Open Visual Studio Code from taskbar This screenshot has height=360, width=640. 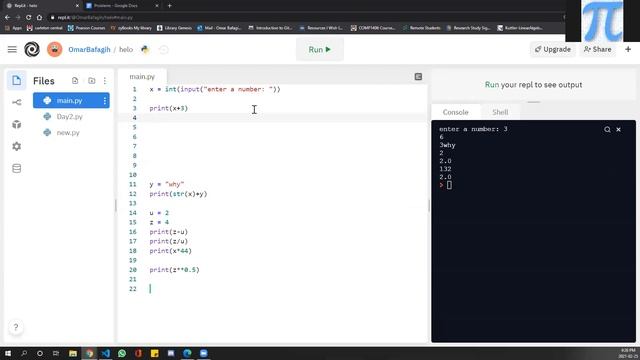click(x=105, y=353)
